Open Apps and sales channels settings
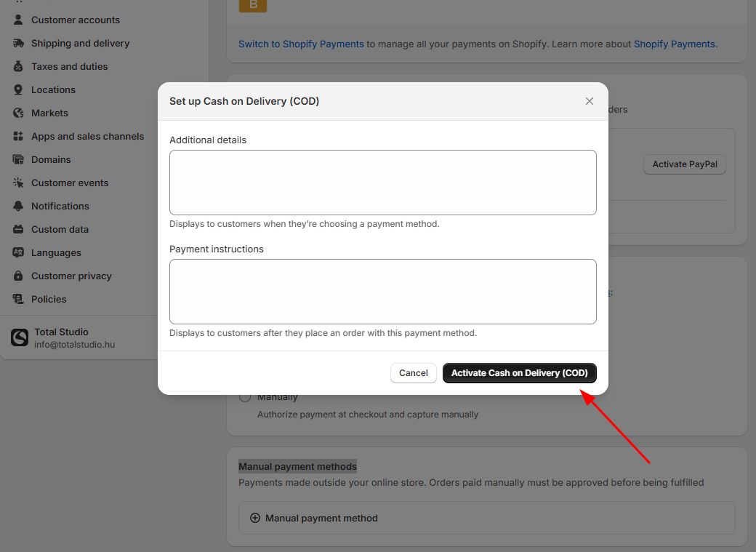Viewport: 756px width, 552px height. point(87,136)
